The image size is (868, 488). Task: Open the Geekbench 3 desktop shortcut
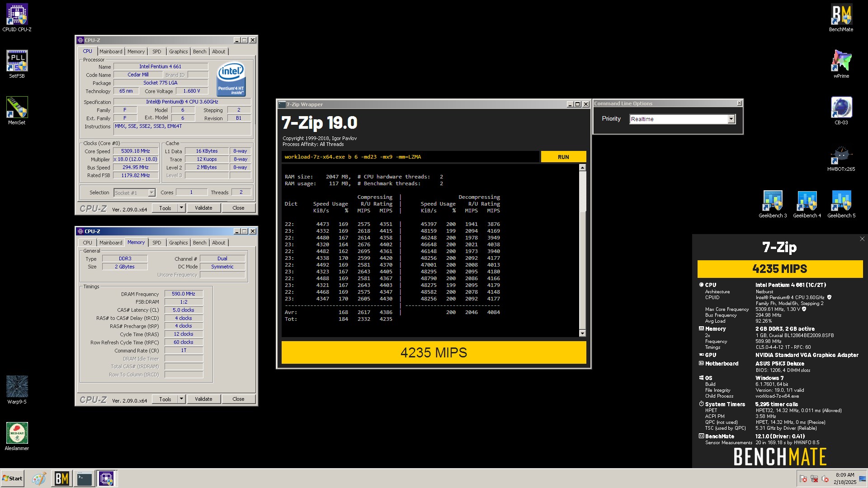pyautogui.click(x=773, y=204)
